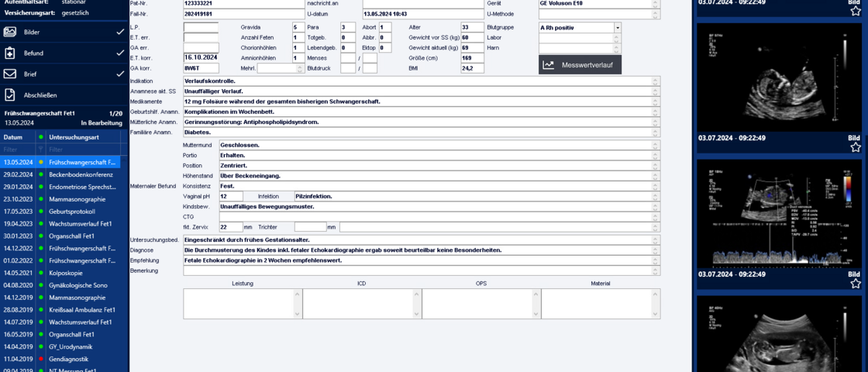868x372 pixels.
Task: Open Mehrl. dropdown arrows
Action: (x=301, y=68)
